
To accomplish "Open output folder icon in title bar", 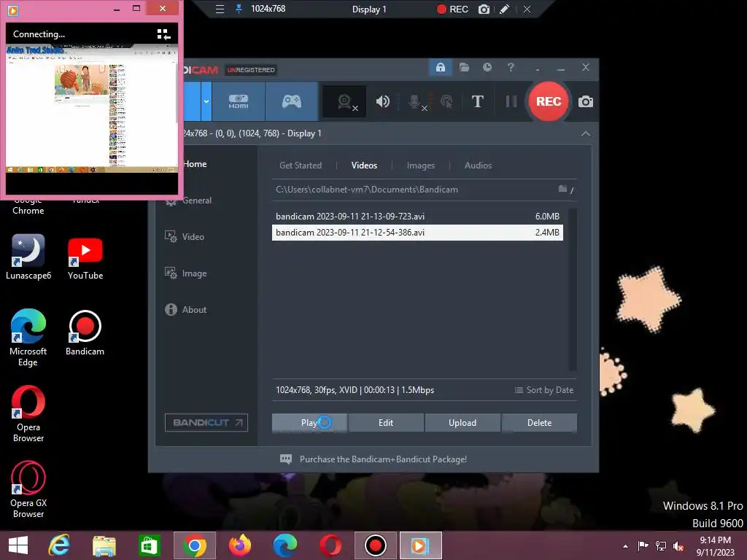I will coord(464,68).
